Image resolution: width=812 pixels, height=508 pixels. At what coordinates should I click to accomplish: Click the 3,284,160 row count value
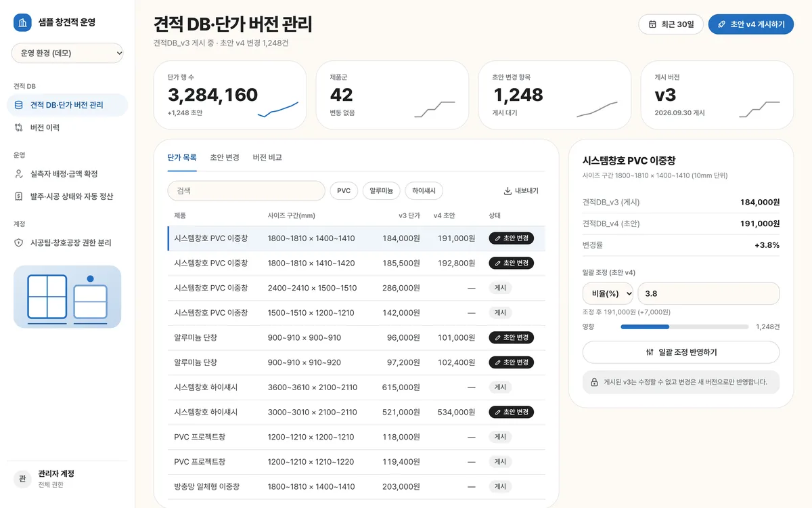click(212, 95)
